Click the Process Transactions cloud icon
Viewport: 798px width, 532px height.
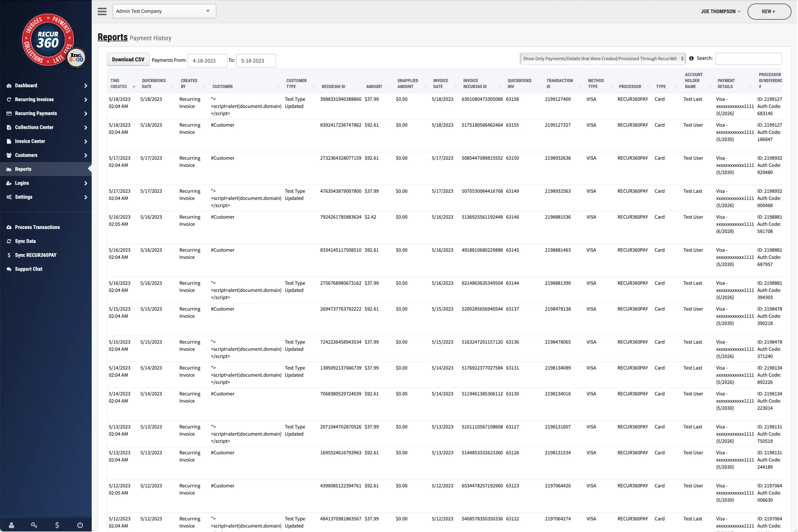[x=9, y=227]
